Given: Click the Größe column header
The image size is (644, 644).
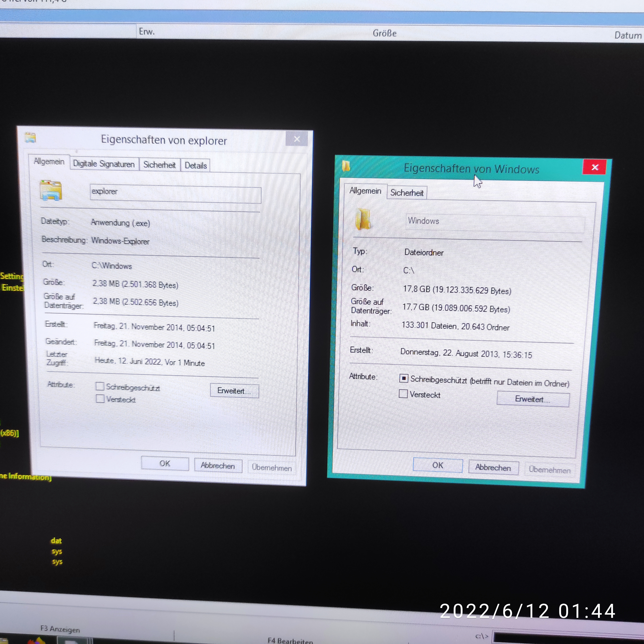Looking at the screenshot, I should [384, 33].
